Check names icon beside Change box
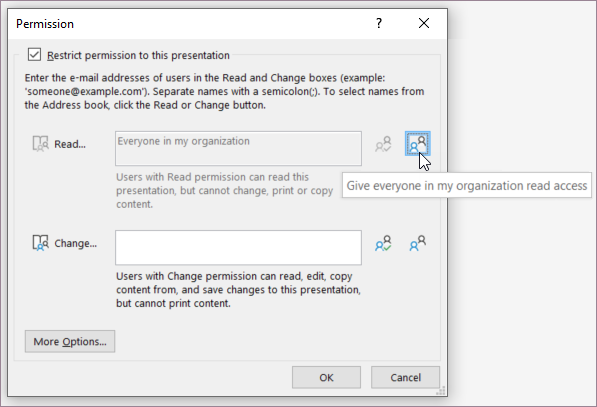The width and height of the screenshot is (597, 407). (x=383, y=243)
